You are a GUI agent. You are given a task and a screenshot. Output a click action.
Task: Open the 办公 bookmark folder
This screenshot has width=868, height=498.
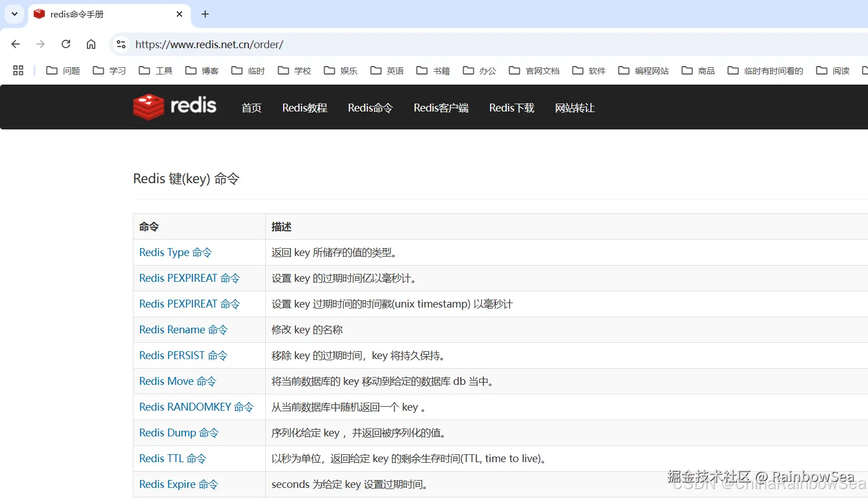tap(479, 71)
